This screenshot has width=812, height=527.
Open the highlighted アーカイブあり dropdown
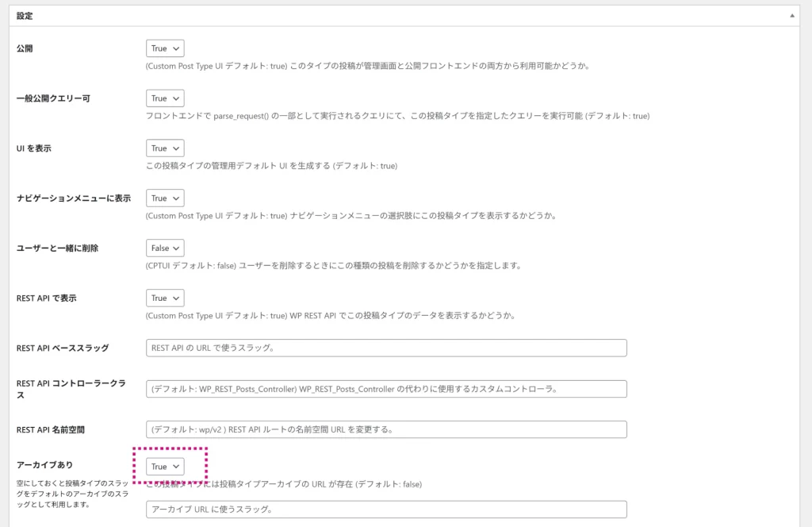[x=165, y=467]
